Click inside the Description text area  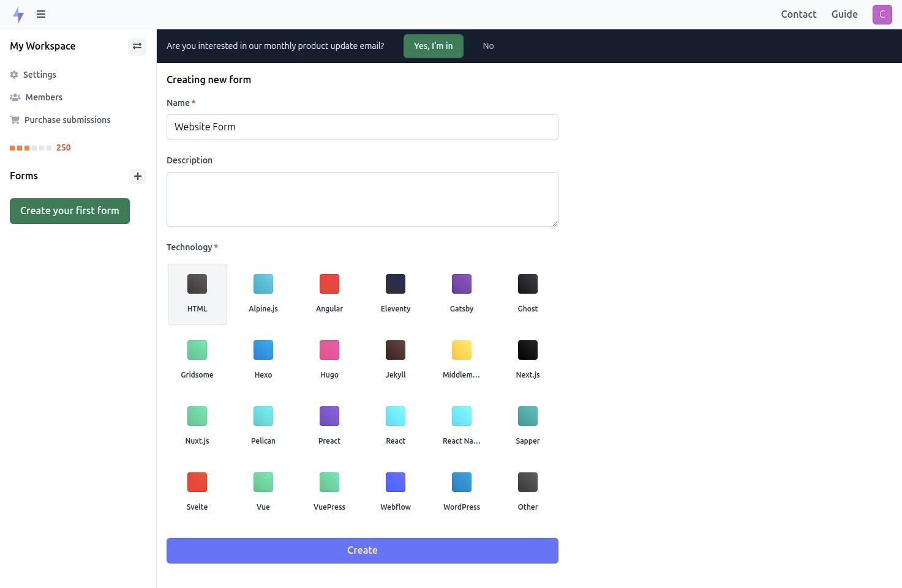362,199
